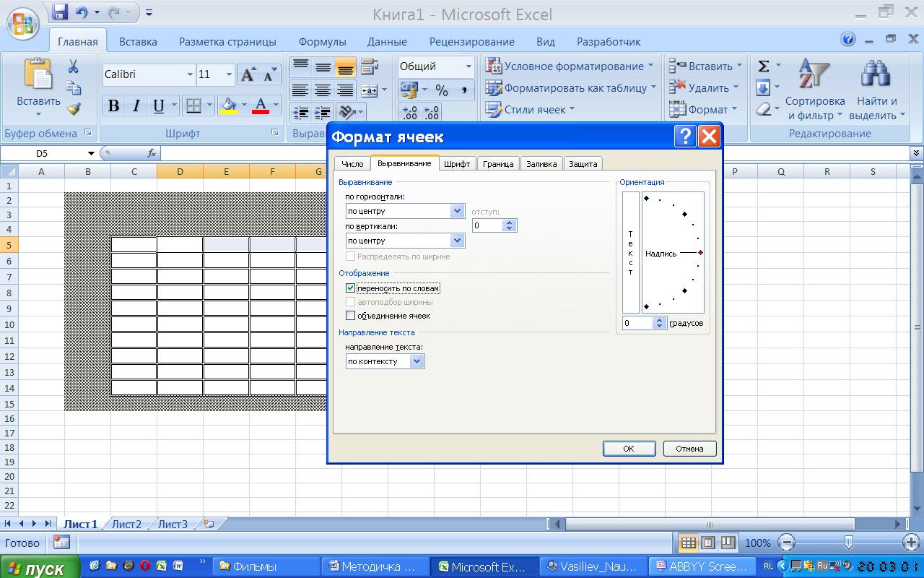The width and height of the screenshot is (924, 578).
Task: Click OK in Format Cells dialog
Action: pyautogui.click(x=629, y=449)
